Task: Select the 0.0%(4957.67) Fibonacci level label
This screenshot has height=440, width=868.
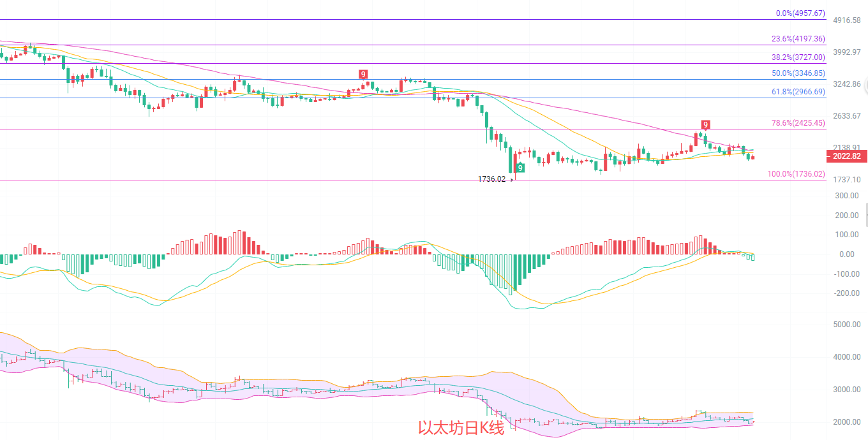Action: [800, 13]
